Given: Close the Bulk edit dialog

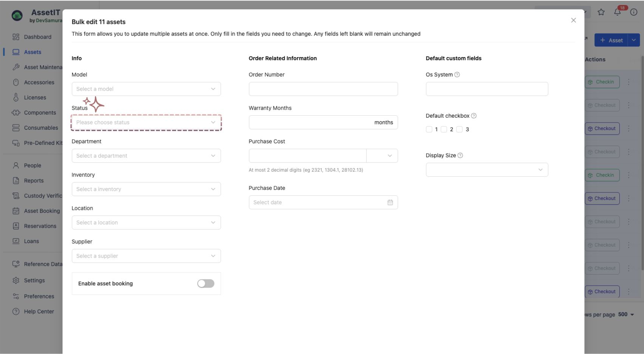Looking at the screenshot, I should (x=573, y=20).
